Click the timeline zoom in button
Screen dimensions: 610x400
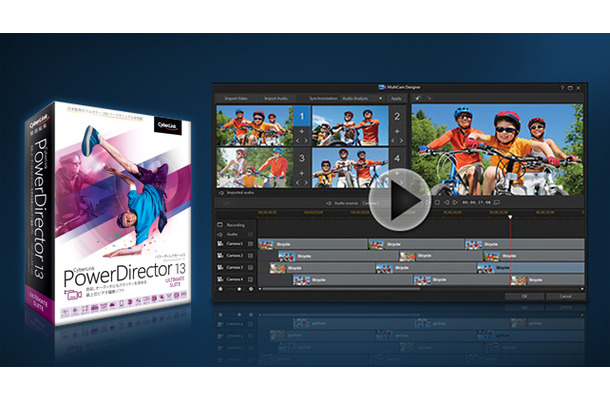point(251,289)
